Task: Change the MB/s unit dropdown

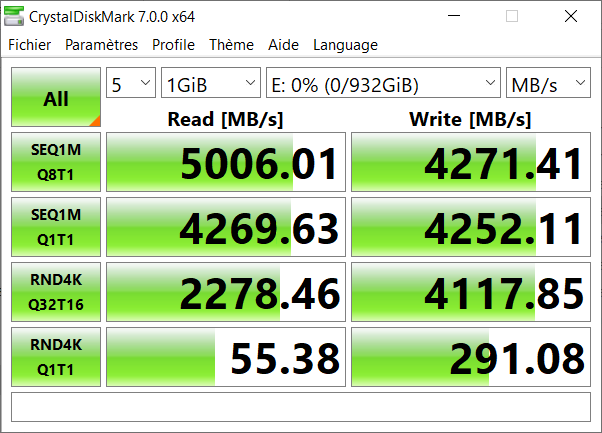Action: (548, 83)
